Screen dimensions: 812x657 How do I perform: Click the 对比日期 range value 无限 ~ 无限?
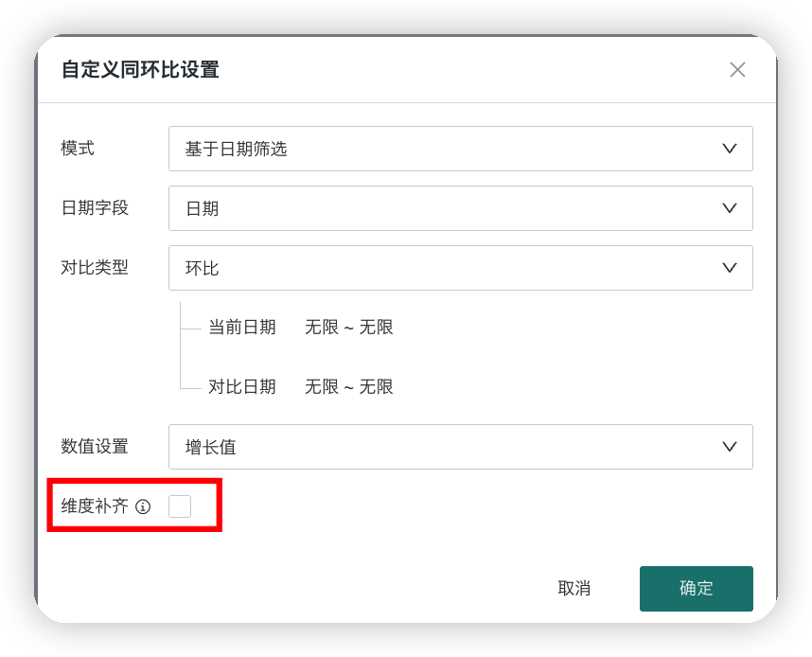coord(349,387)
